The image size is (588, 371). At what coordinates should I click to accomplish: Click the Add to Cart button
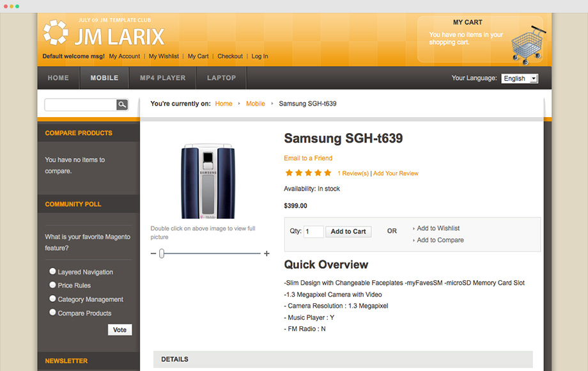coord(348,232)
